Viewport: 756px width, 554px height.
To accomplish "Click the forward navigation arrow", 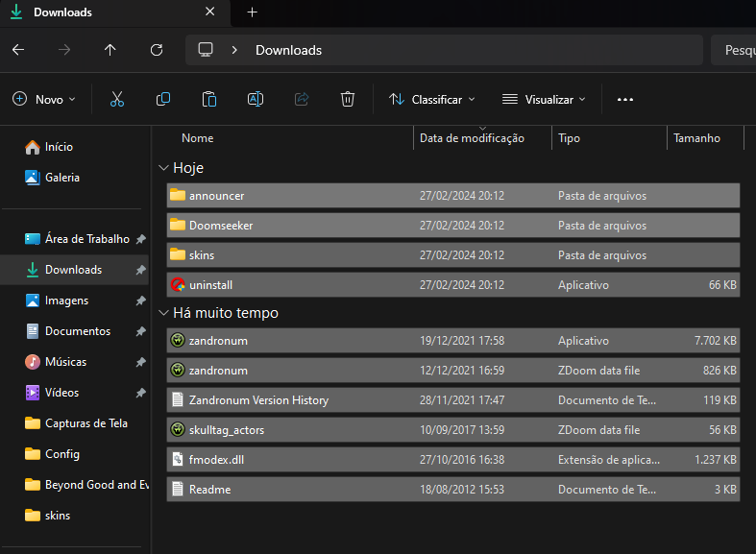I will pos(64,50).
